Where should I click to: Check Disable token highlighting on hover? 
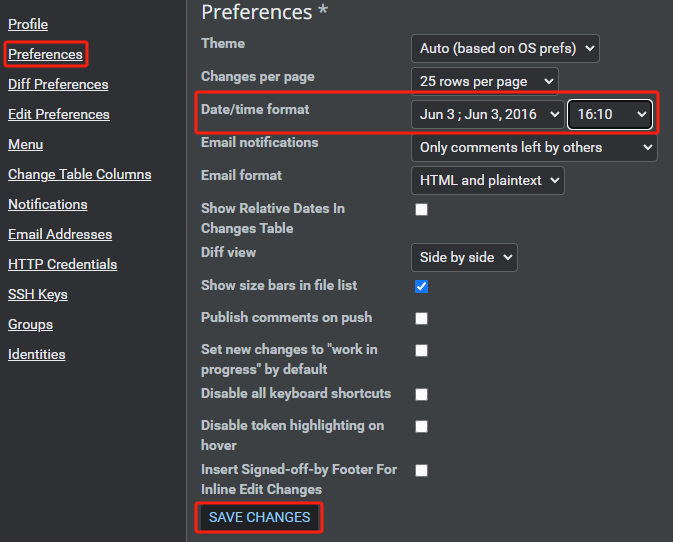(422, 426)
